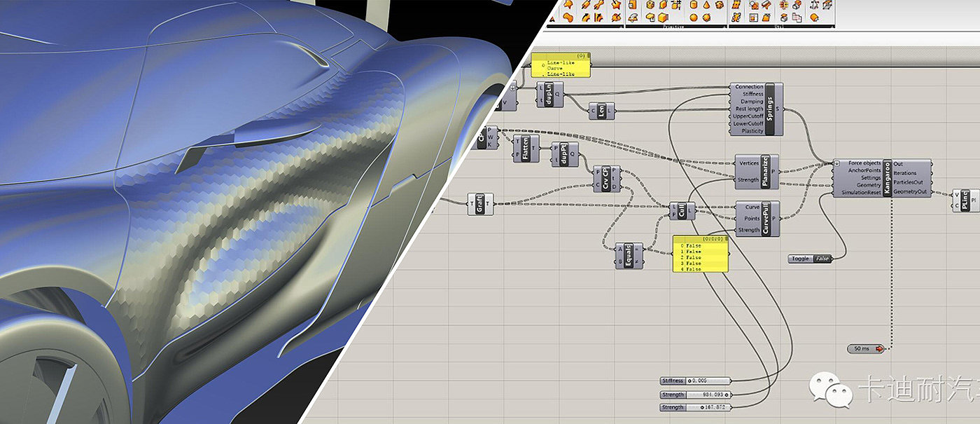Click the Planarize component on canvas

click(766, 171)
